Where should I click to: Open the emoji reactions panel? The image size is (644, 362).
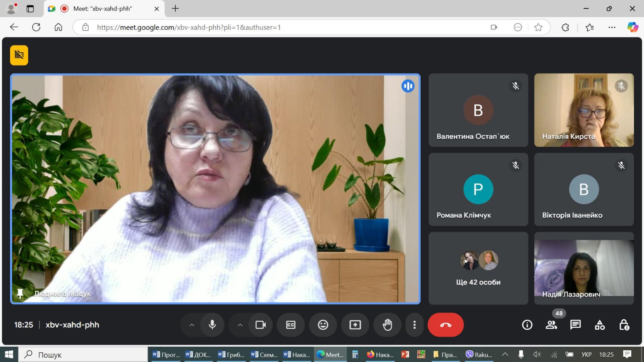click(x=323, y=325)
